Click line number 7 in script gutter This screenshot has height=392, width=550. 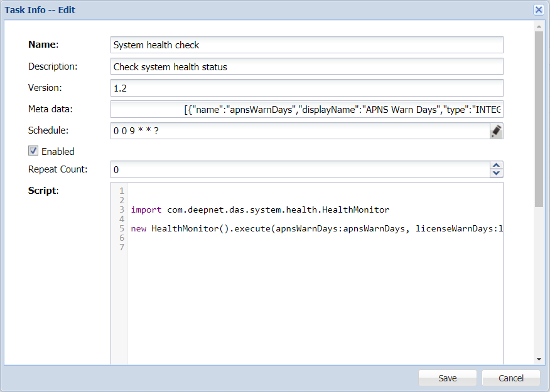[121, 248]
